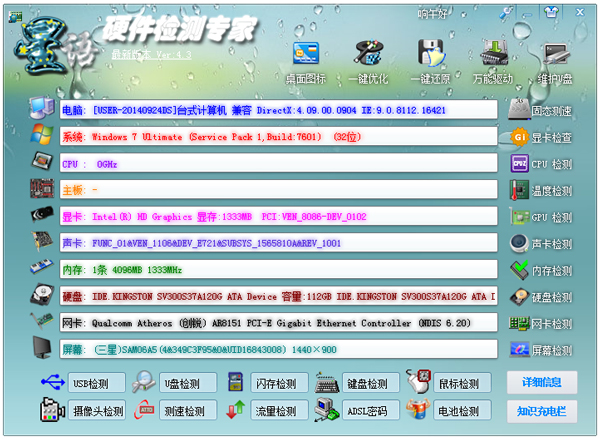Open 硬盘检测 hard disk detection
This screenshot has height=439, width=600.
(x=541, y=297)
